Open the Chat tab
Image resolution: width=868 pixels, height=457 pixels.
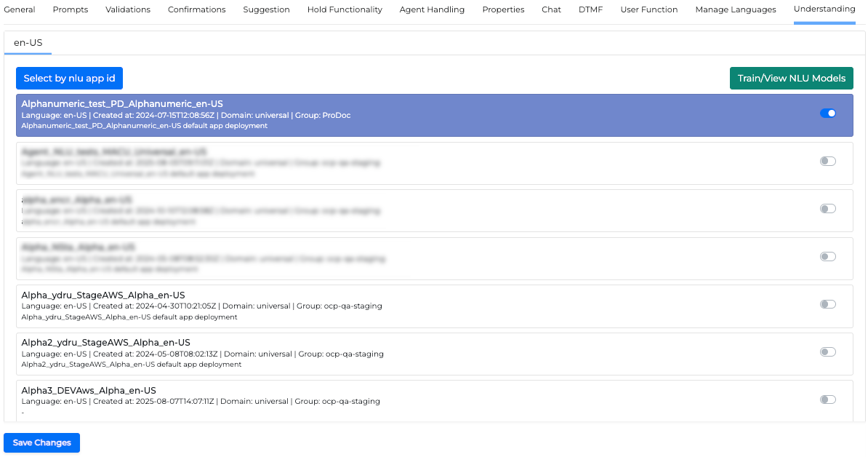pyautogui.click(x=551, y=10)
